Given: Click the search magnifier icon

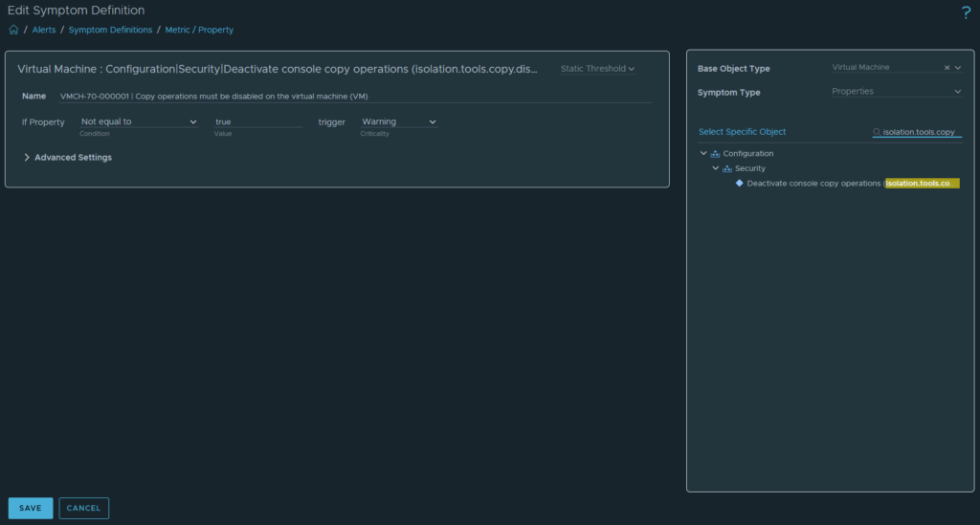Looking at the screenshot, I should (877, 132).
